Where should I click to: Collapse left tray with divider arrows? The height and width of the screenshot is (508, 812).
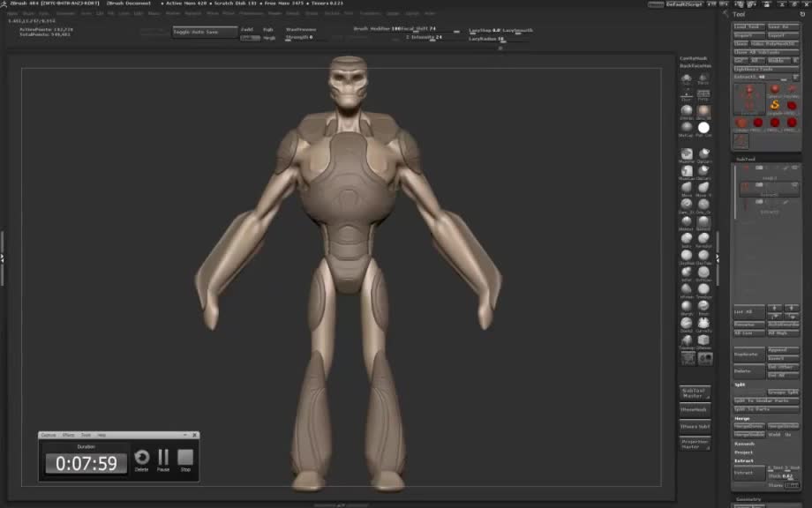[x=2, y=258]
